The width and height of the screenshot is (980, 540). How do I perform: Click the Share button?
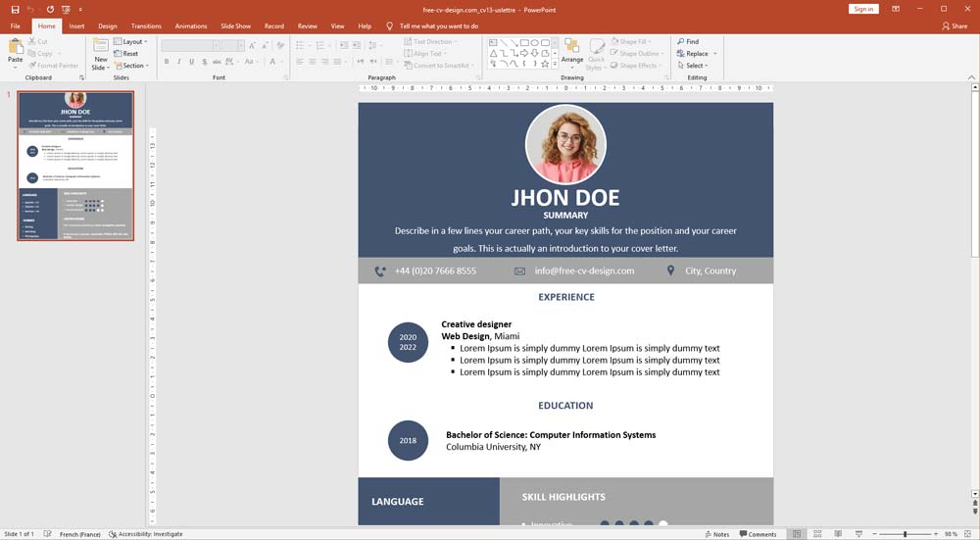(x=955, y=26)
